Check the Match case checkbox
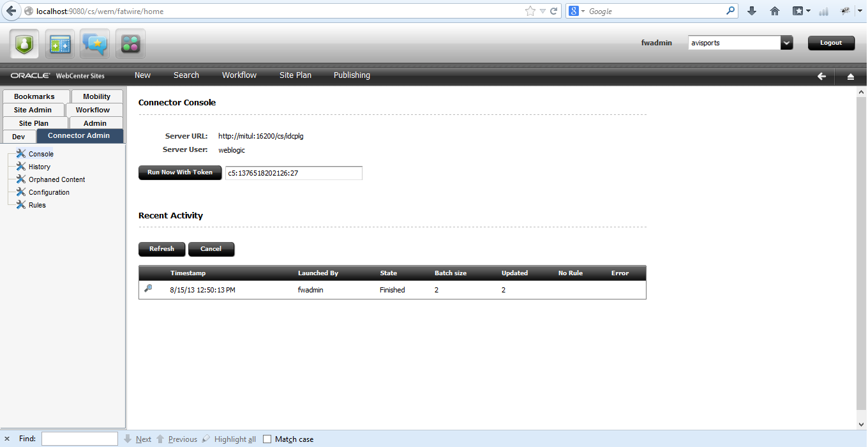Screen dimensions: 868x447 click(267, 439)
